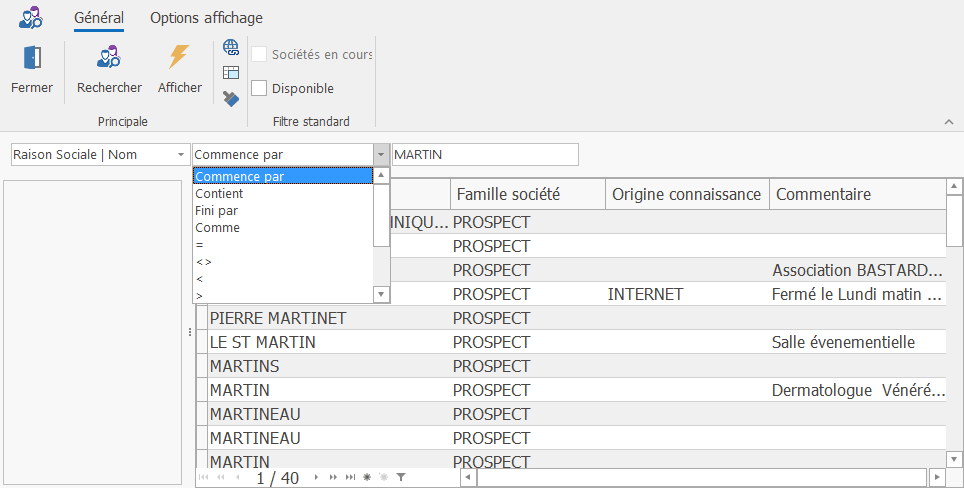Click the Fermer door icon
This screenshot has width=964, height=488.
(x=32, y=58)
